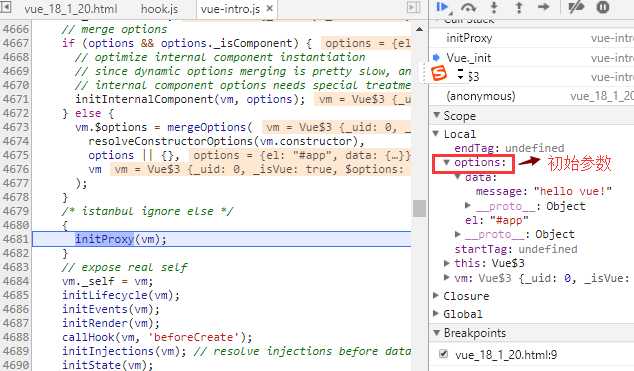Collapse the data object
The width and height of the screenshot is (634, 371).
point(458,177)
